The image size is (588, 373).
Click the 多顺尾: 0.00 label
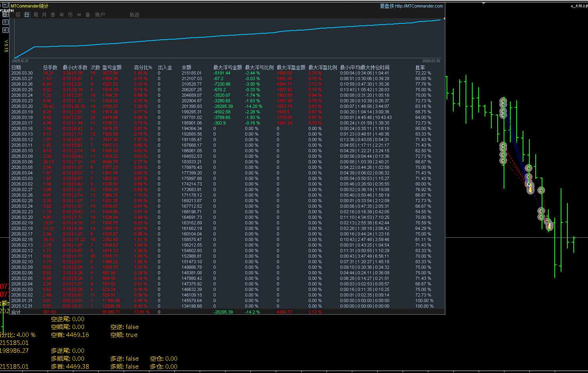[68, 359]
